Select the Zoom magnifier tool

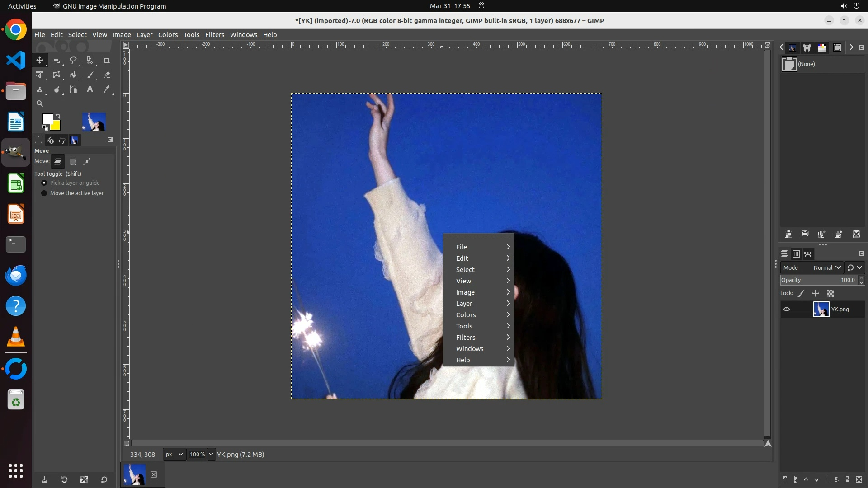[40, 103]
